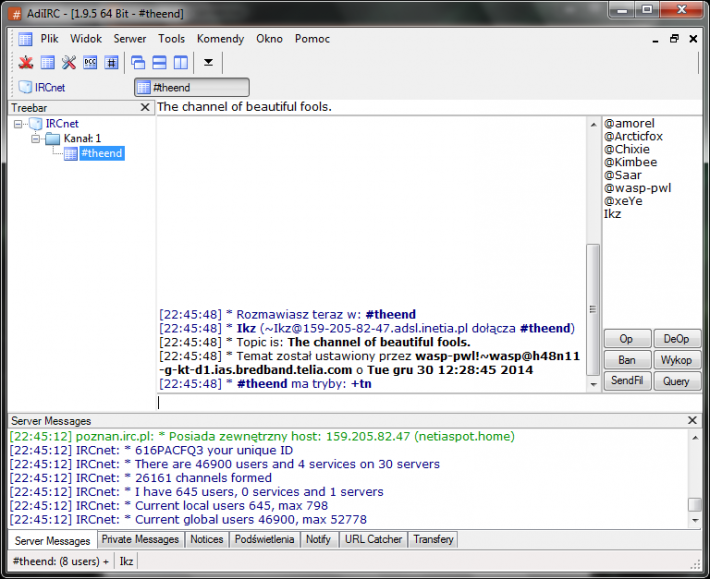This screenshot has height=579, width=710.
Task: Switch to Podświetlenia tab
Action: (x=264, y=539)
